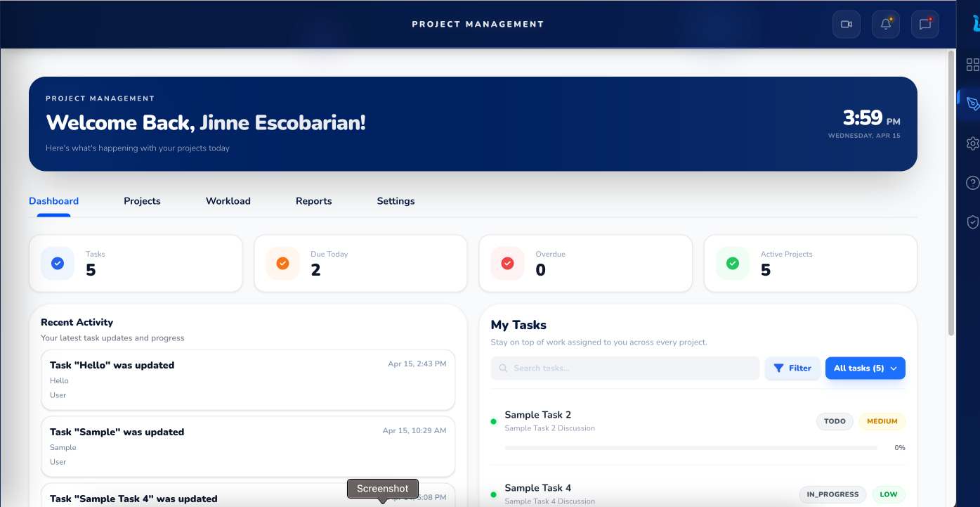Click the page vertical scrollbar
This screenshot has width=980, height=507.
[x=951, y=193]
